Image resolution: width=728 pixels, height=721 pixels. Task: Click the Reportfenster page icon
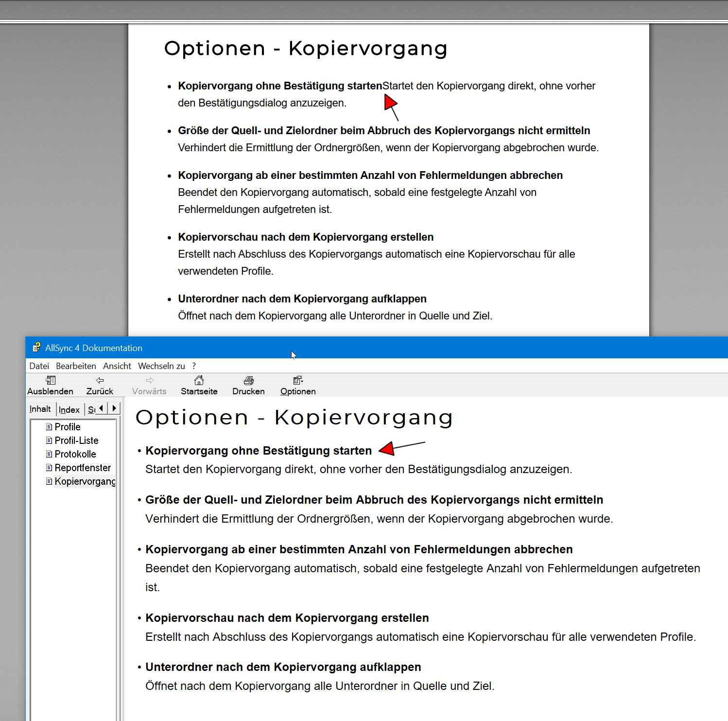click(x=49, y=467)
